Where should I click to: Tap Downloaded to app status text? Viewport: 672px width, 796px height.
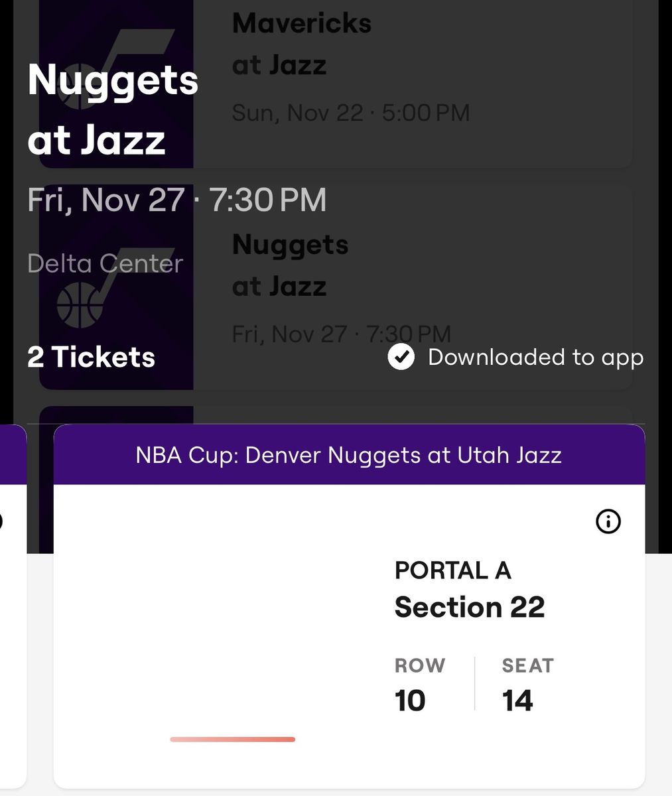536,357
